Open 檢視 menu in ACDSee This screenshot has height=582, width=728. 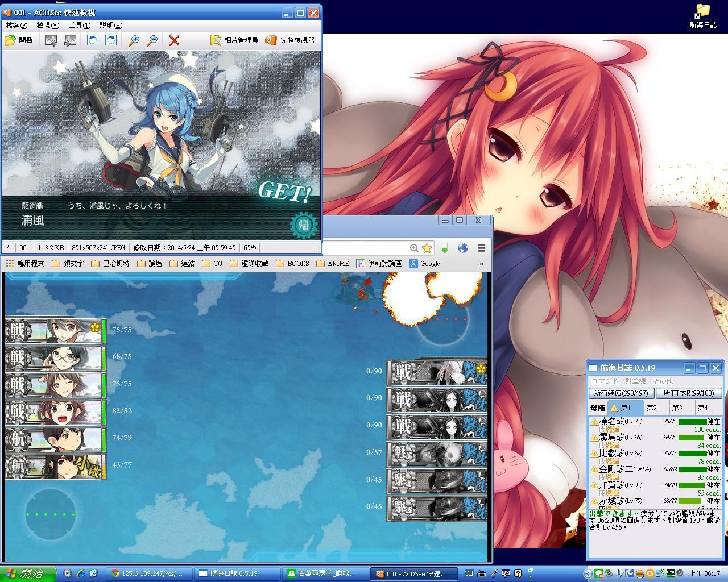(x=48, y=26)
